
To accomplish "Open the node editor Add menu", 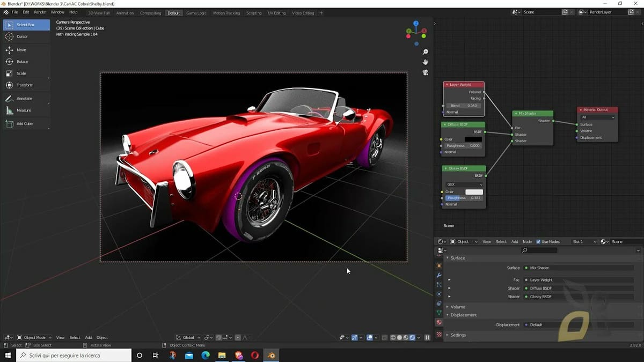I will click(515, 242).
